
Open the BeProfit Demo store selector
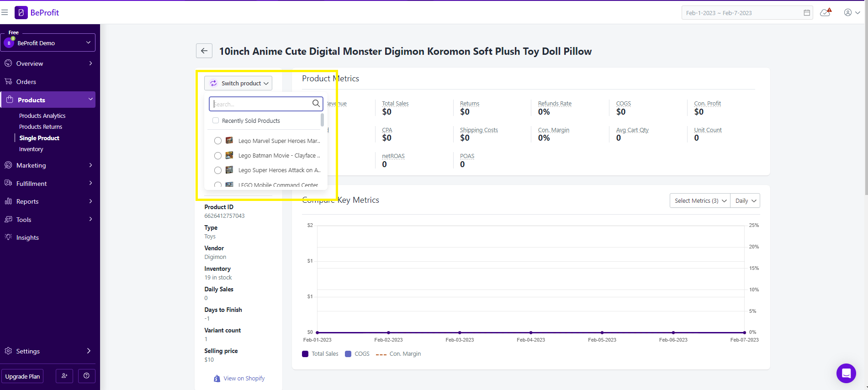(48, 42)
